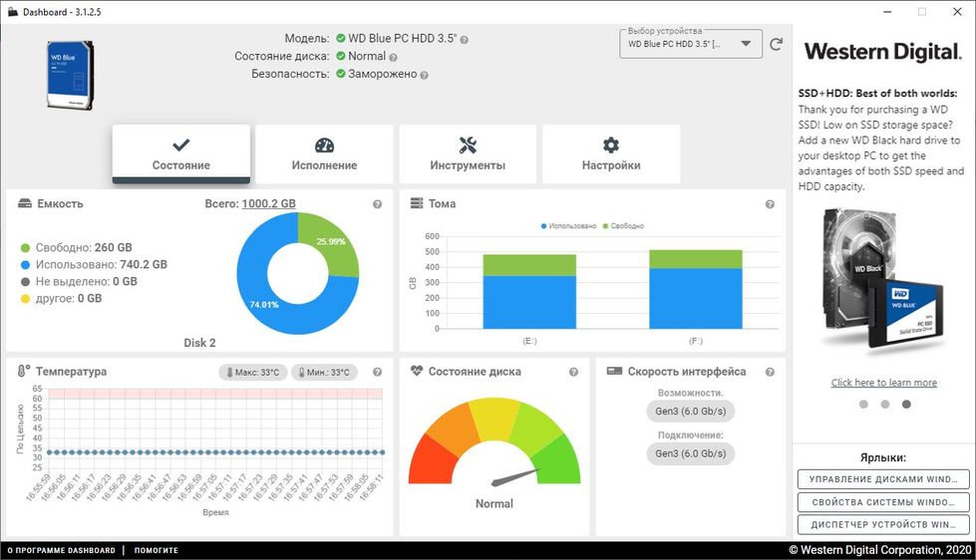
Task: Click help icon in the Тома panel
Action: click(770, 204)
